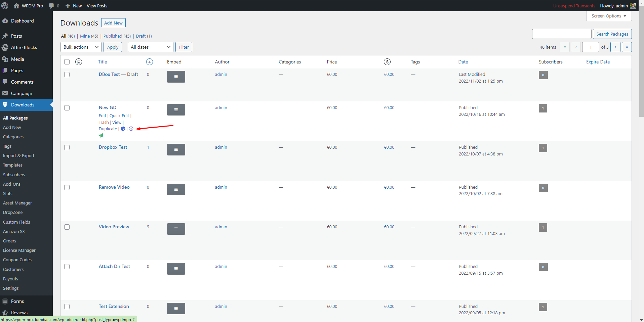Select the Dropbox Test row checkbox
The height and width of the screenshot is (322, 644).
tap(67, 147)
